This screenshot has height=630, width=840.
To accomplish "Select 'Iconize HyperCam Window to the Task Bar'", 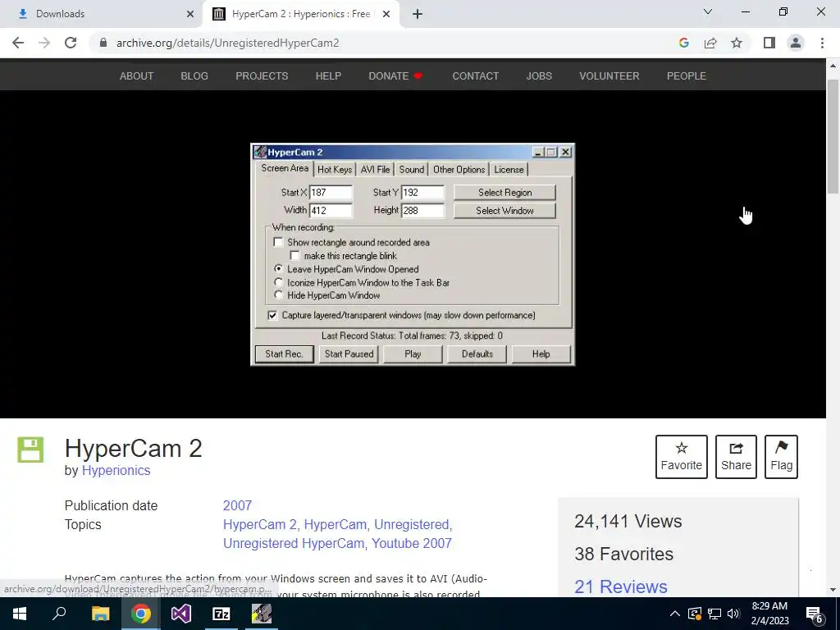I will click(278, 282).
